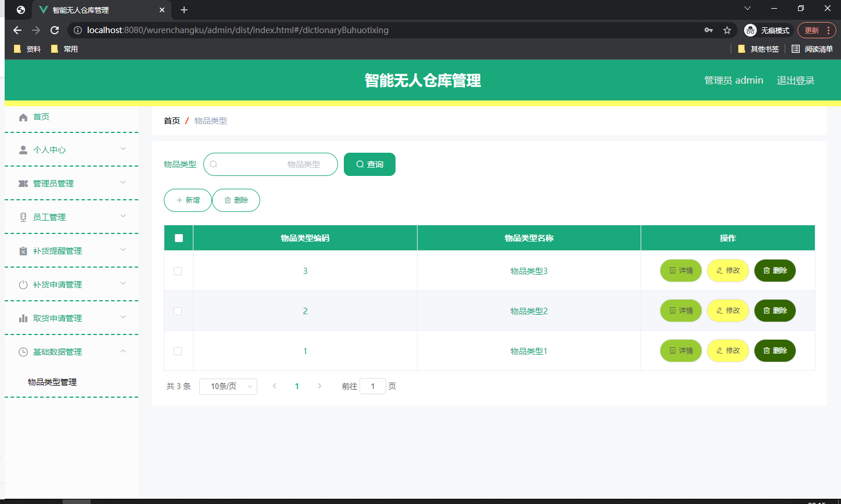Screen dimensions: 841x504
Task: Collapse the 基础数据管理 menu chevron
Action: [123, 351]
